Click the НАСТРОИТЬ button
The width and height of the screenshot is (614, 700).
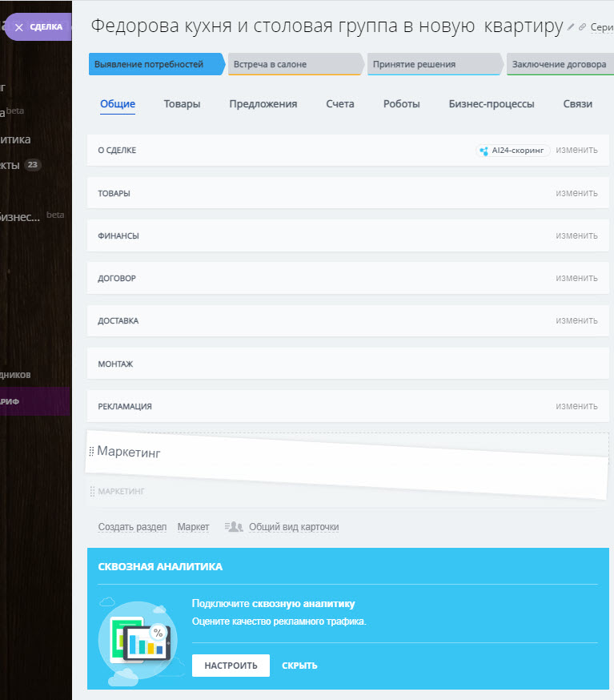[x=231, y=666]
